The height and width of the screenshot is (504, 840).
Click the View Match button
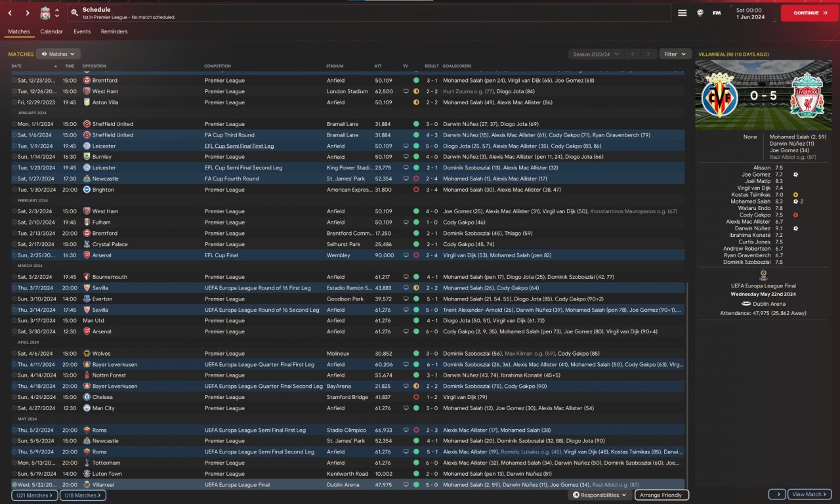(810, 495)
